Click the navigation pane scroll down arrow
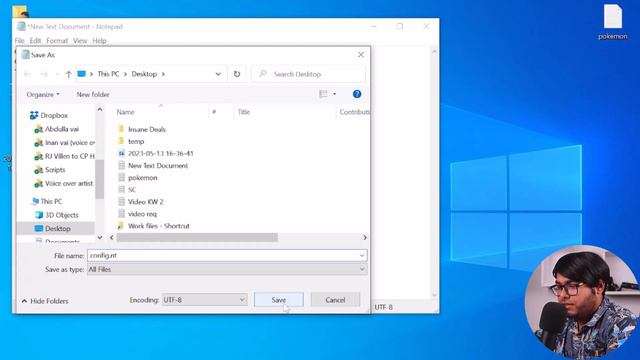Viewport: 640px width, 360px height. pyautogui.click(x=100, y=237)
